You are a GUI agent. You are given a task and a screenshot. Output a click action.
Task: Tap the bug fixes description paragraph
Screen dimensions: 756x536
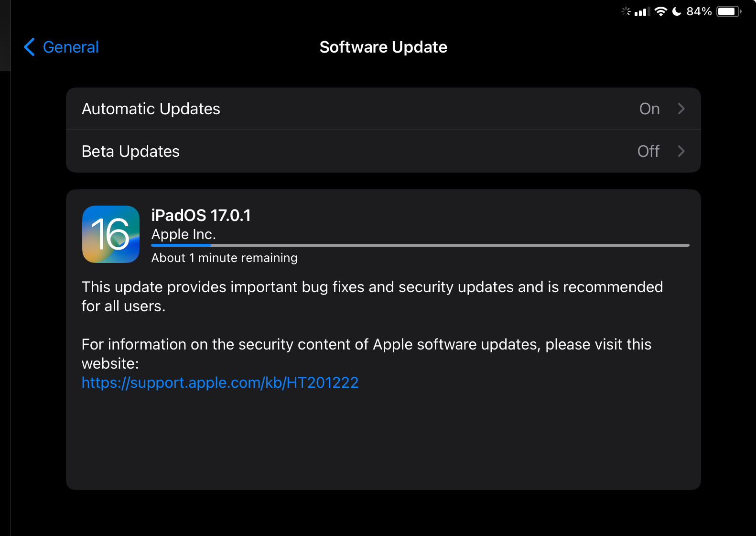[x=372, y=296]
